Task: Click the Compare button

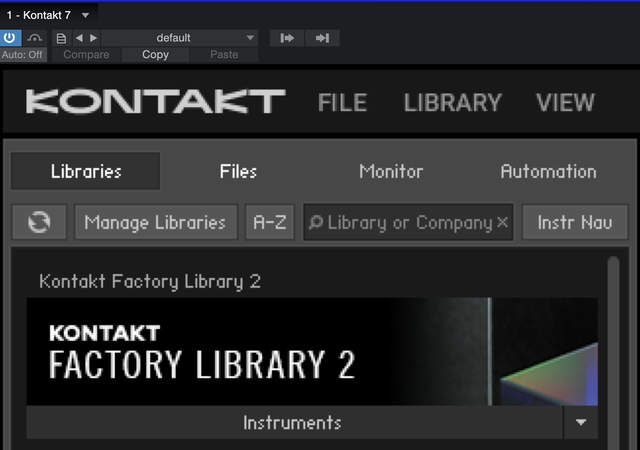Action: 86,54
